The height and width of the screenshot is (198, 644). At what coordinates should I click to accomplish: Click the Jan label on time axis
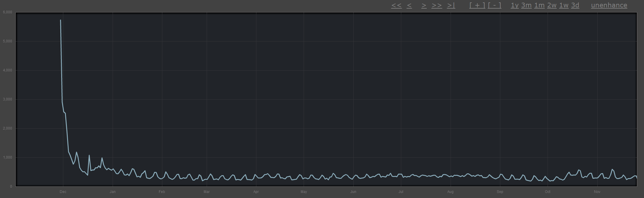point(112,192)
